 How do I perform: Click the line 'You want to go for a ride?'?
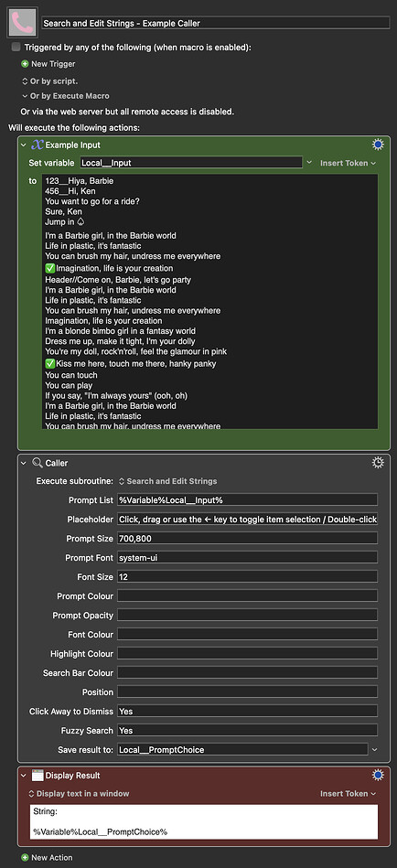click(x=91, y=201)
